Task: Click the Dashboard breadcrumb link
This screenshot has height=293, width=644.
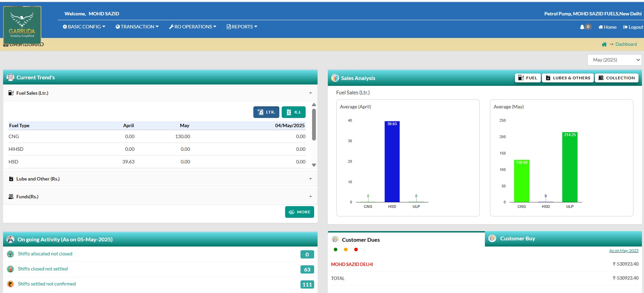Action: [x=626, y=44]
